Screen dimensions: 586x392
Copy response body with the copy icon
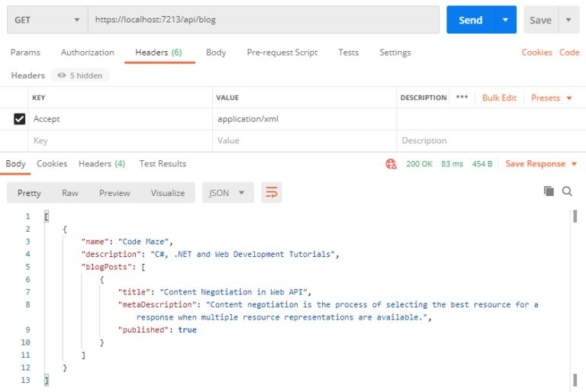coord(549,191)
